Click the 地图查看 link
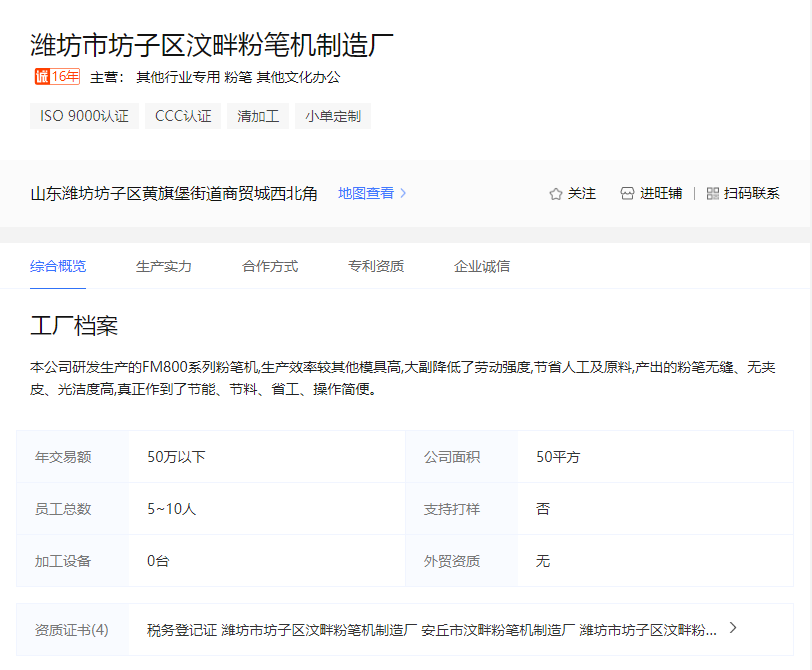 pyautogui.click(x=366, y=194)
